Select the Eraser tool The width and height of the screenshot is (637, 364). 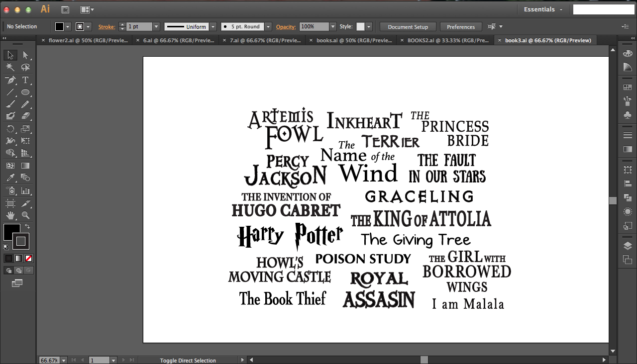tap(25, 116)
